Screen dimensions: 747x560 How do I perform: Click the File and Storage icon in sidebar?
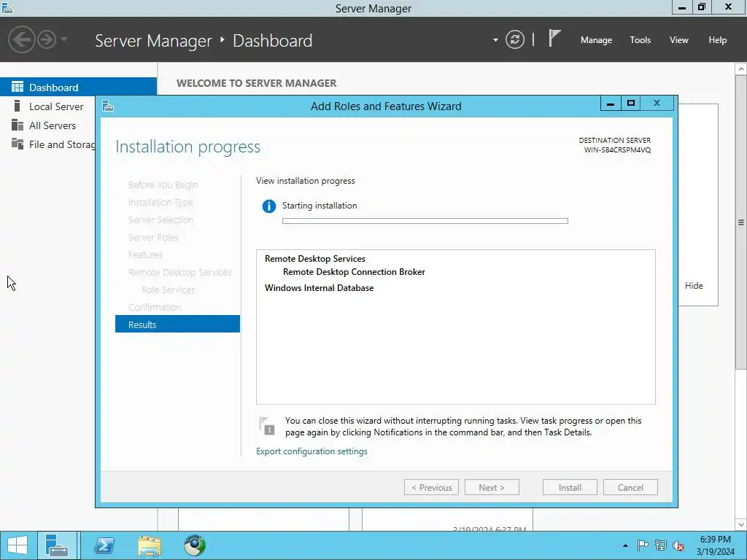[18, 144]
